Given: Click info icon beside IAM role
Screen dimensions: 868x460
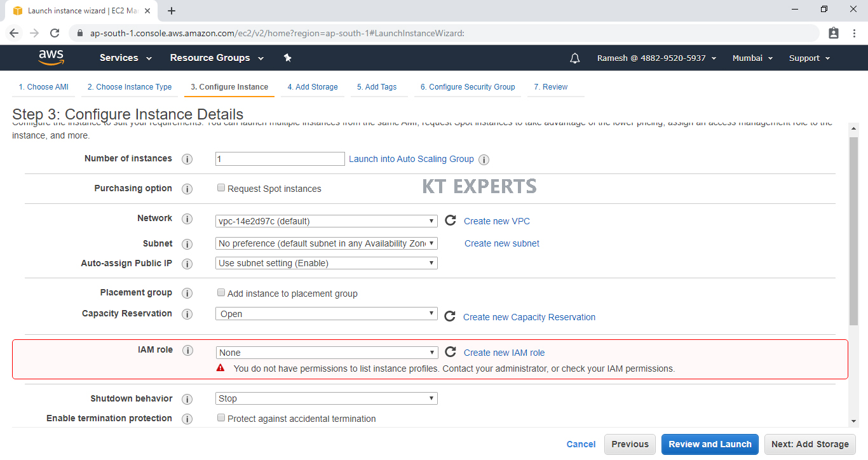Looking at the screenshot, I should click(187, 350).
